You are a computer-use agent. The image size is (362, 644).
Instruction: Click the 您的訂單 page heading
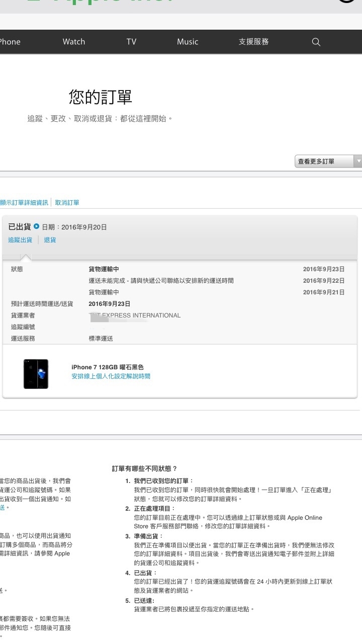coord(101,97)
